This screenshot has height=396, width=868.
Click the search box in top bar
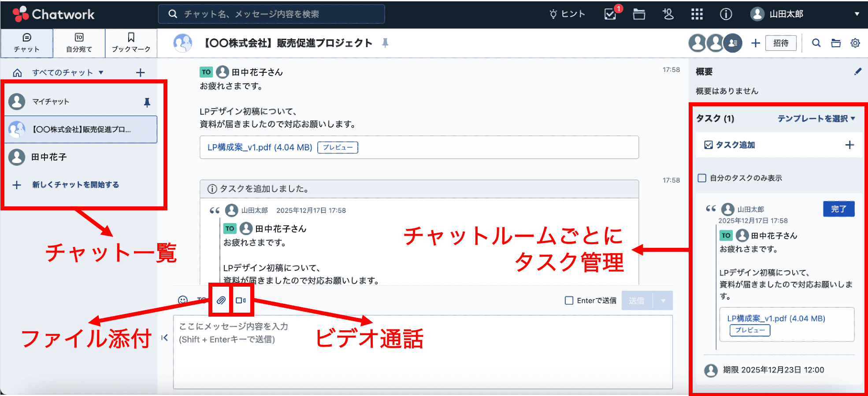click(271, 14)
